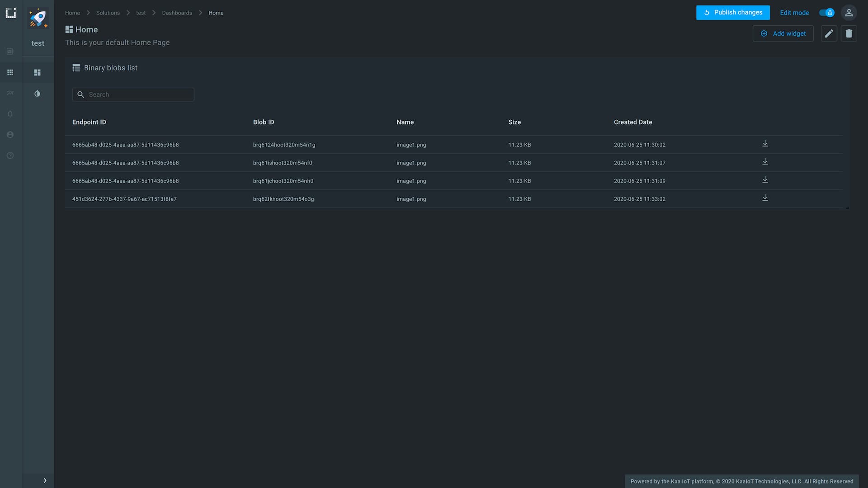Click the download icon for last blob row
The width and height of the screenshot is (868, 488).
point(765,198)
